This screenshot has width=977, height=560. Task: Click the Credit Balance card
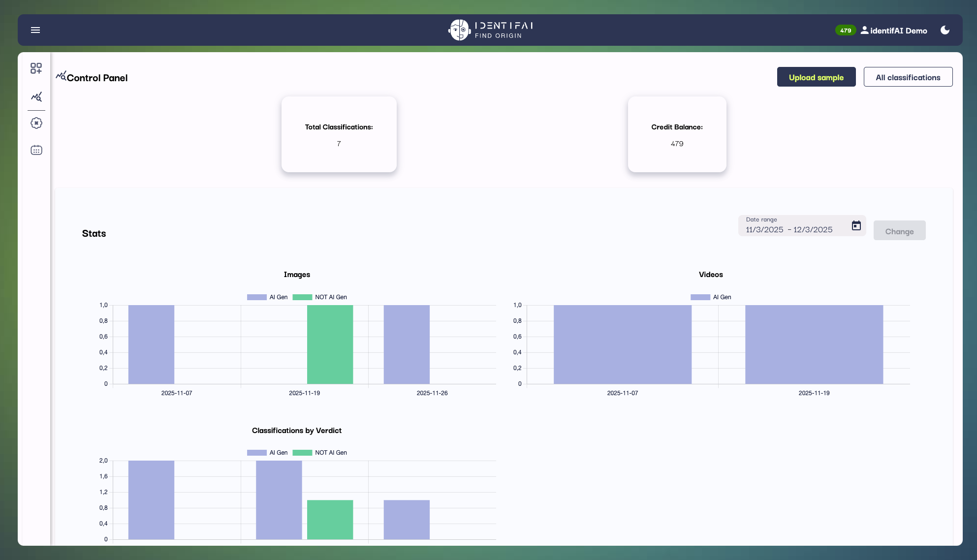(677, 134)
